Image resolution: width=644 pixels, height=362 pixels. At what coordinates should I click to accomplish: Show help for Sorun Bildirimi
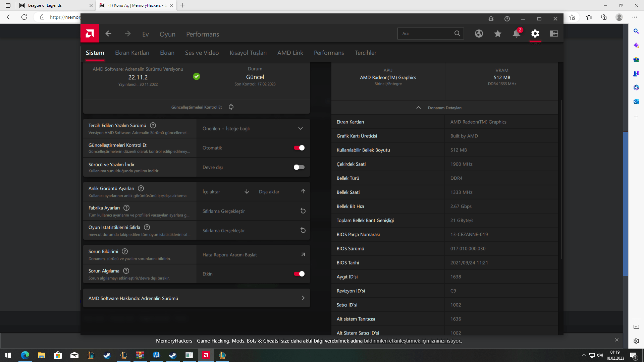pyautogui.click(x=125, y=251)
